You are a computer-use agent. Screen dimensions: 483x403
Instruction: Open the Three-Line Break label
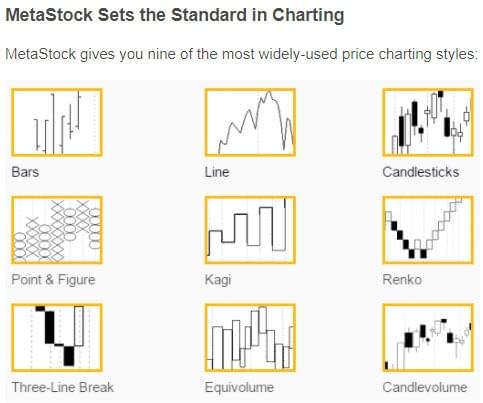[x=63, y=387]
